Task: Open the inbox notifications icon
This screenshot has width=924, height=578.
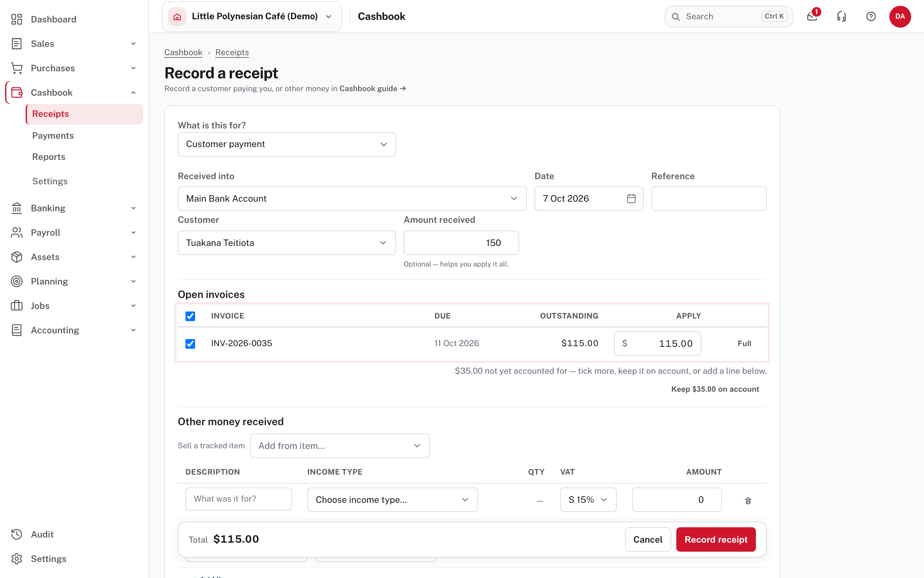Action: (812, 16)
